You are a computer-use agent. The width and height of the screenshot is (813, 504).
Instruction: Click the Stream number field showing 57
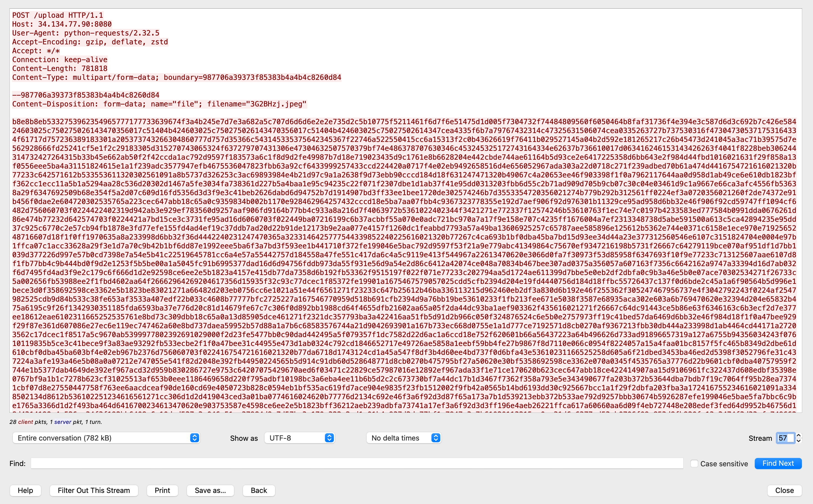click(785, 438)
